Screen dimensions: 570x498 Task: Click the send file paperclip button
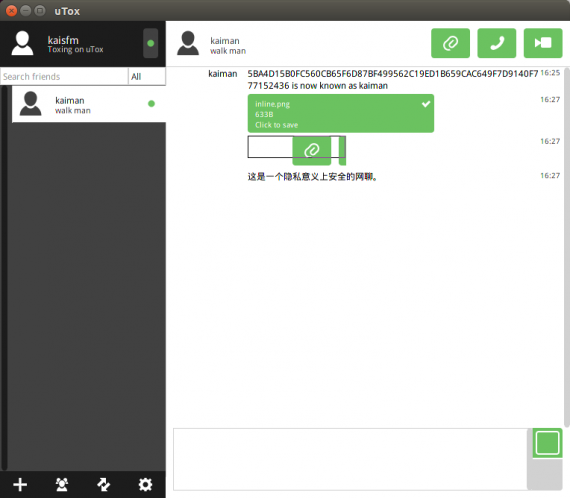tap(450, 43)
